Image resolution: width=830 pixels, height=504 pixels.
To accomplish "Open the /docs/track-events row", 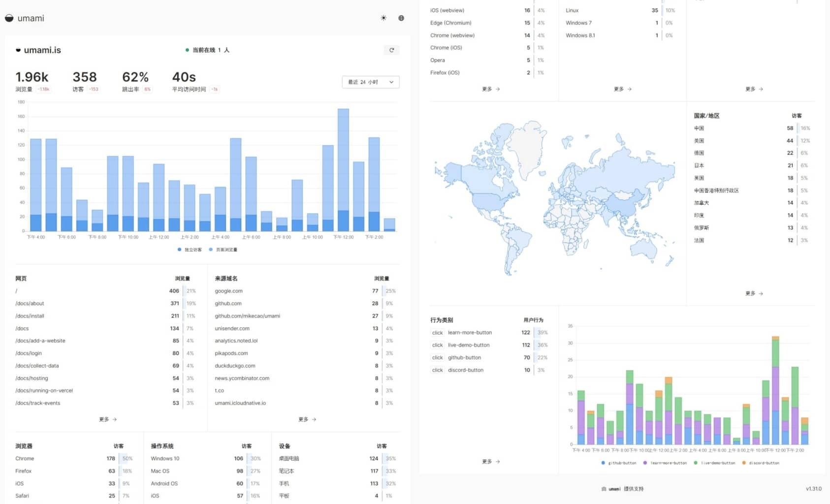I will coord(106,403).
